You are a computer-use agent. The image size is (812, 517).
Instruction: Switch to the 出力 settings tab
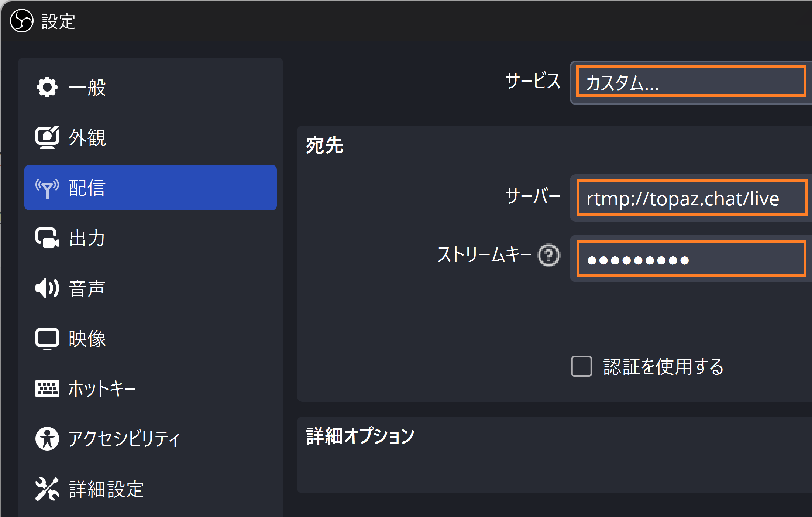pos(151,238)
